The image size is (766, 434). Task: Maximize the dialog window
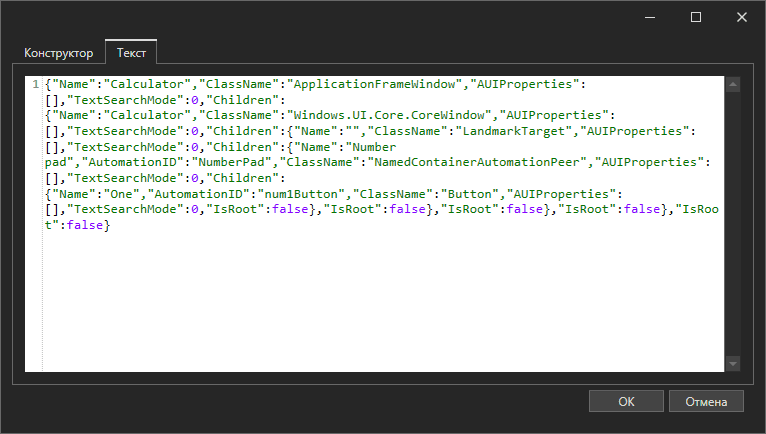coord(696,17)
